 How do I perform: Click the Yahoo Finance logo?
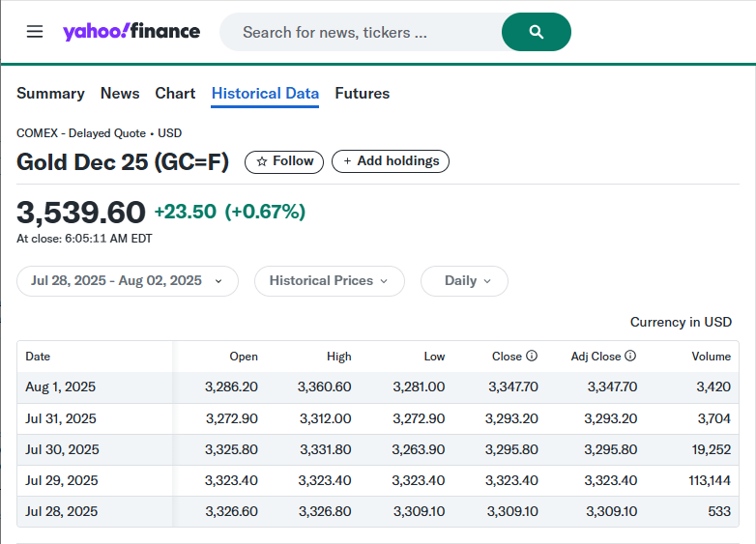coord(131,32)
